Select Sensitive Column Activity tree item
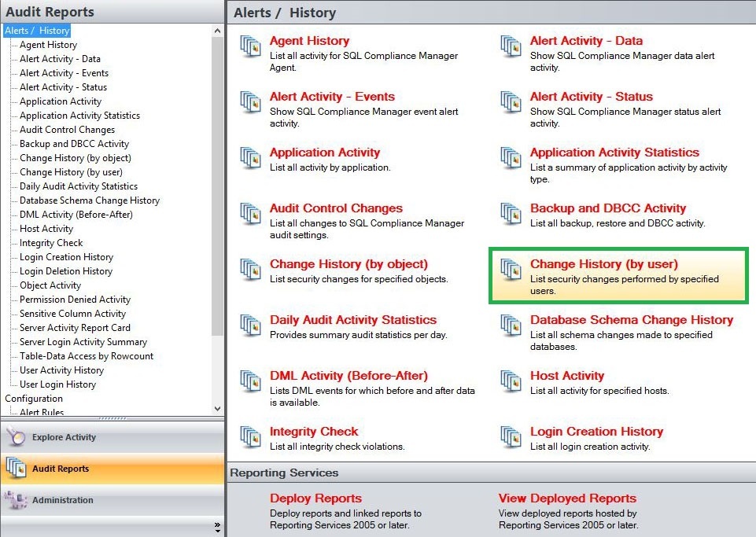This screenshot has height=537, width=756. point(72,314)
